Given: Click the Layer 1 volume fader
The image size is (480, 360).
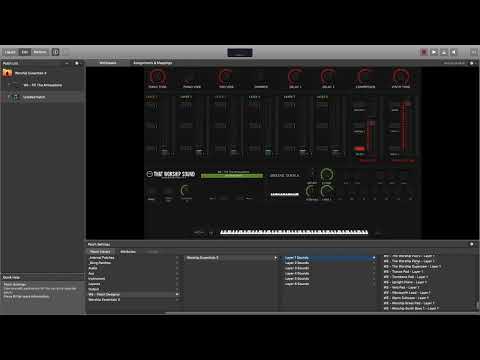Looking at the screenshot, I should tap(164, 152).
